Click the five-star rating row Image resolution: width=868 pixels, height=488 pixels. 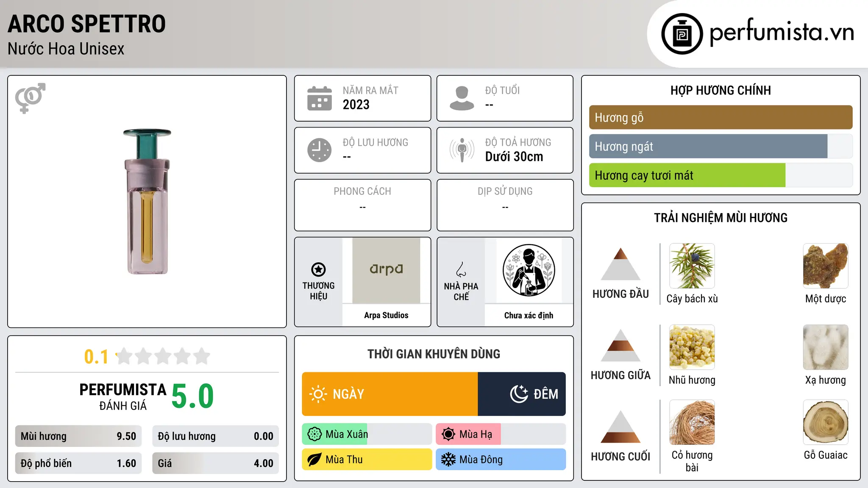click(x=163, y=356)
